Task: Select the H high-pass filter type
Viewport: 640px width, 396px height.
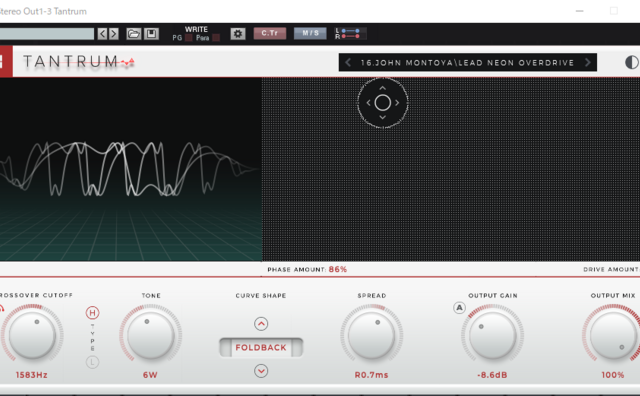Action: [x=93, y=313]
